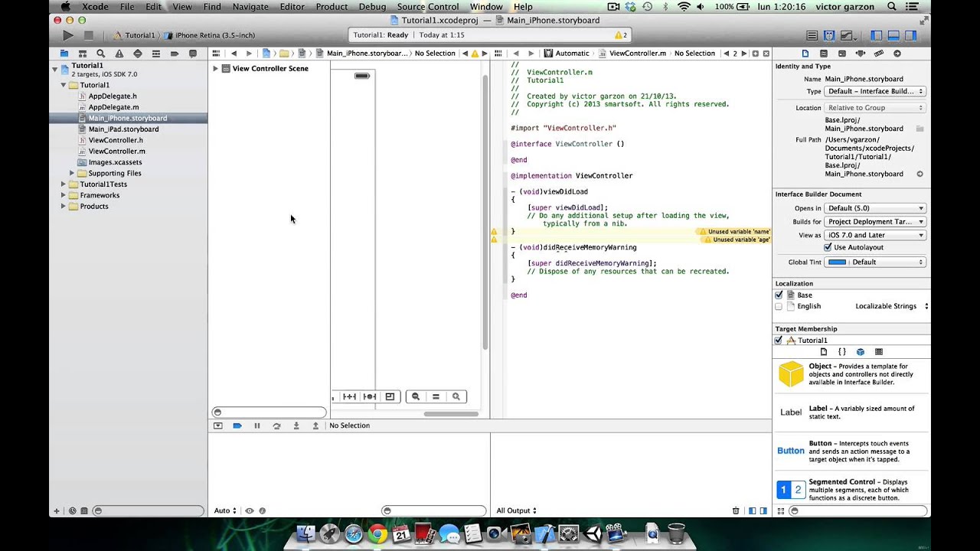
Task: Open the Type dropdown in Identity and Type
Action: click(875, 91)
